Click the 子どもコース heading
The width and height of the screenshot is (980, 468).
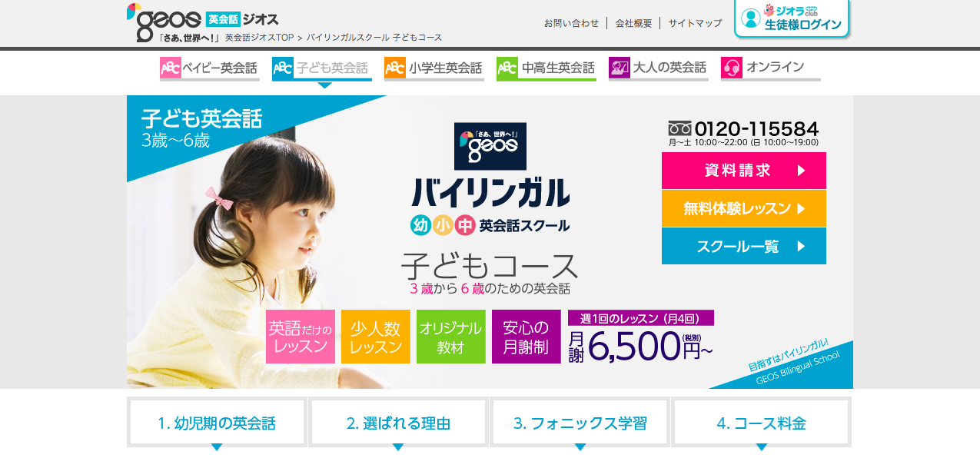coord(490,266)
